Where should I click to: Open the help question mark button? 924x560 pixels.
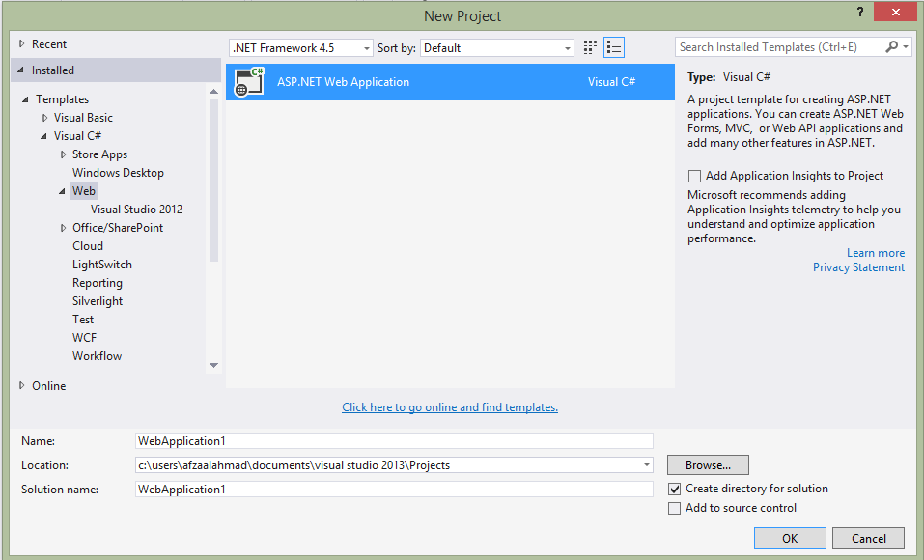(x=860, y=12)
